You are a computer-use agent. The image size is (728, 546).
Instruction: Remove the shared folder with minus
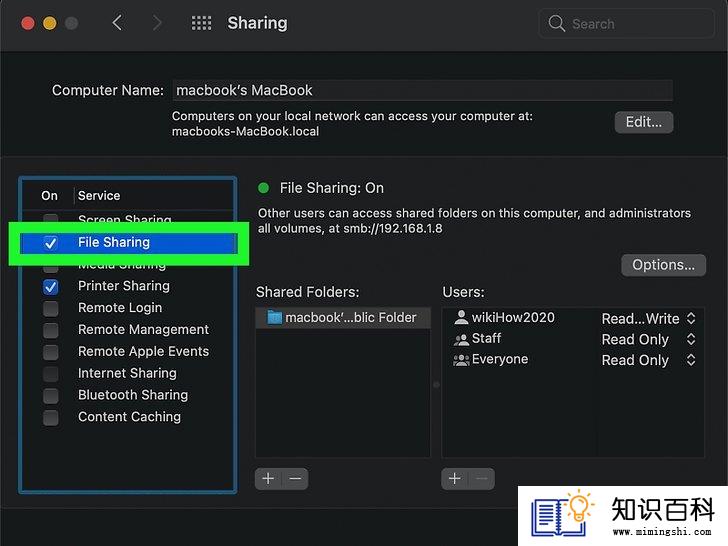[x=295, y=479]
